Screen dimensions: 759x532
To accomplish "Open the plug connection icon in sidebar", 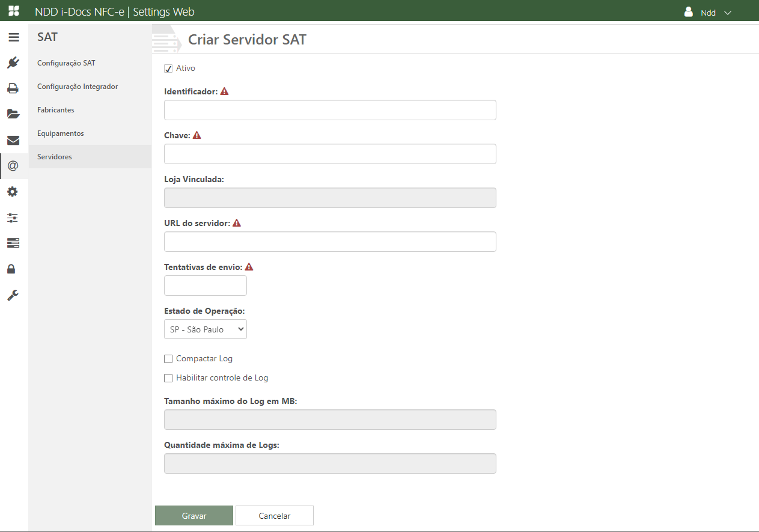I will coord(13,63).
